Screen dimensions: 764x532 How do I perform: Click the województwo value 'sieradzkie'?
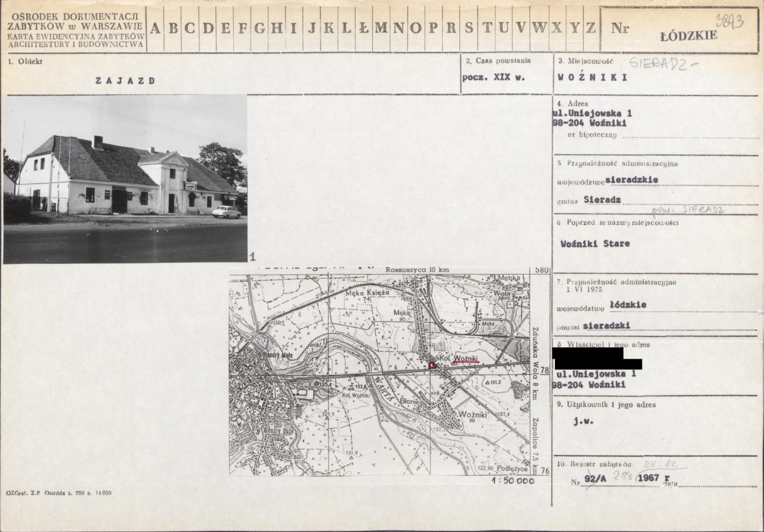(631, 180)
